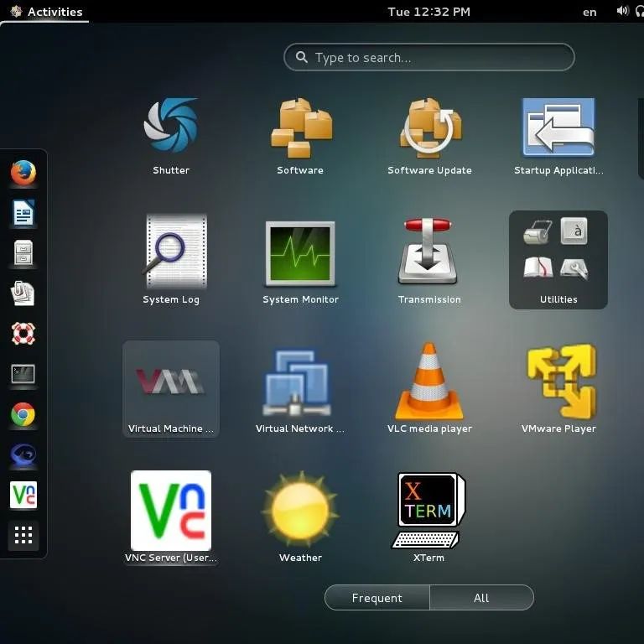Open the Virtual Network Editor
This screenshot has height=644, width=644.
[300, 388]
